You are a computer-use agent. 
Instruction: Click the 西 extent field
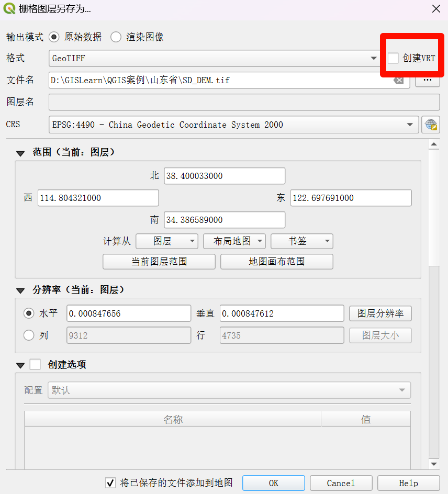point(98,198)
